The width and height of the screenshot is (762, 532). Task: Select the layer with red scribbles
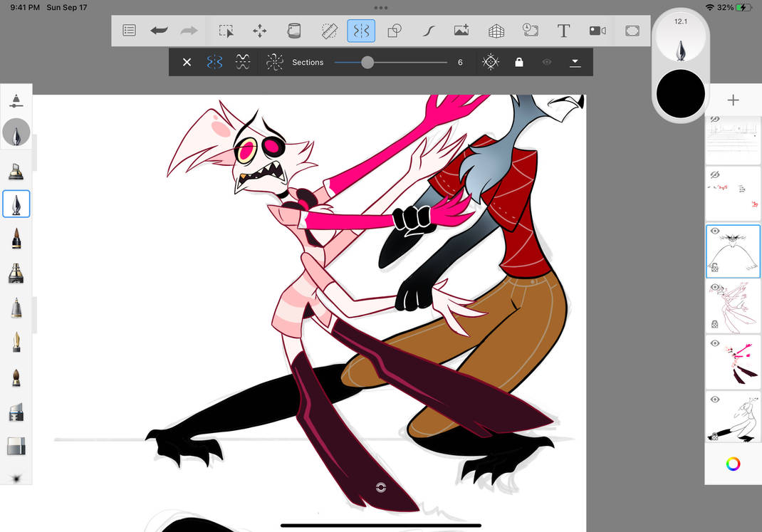coord(733,195)
